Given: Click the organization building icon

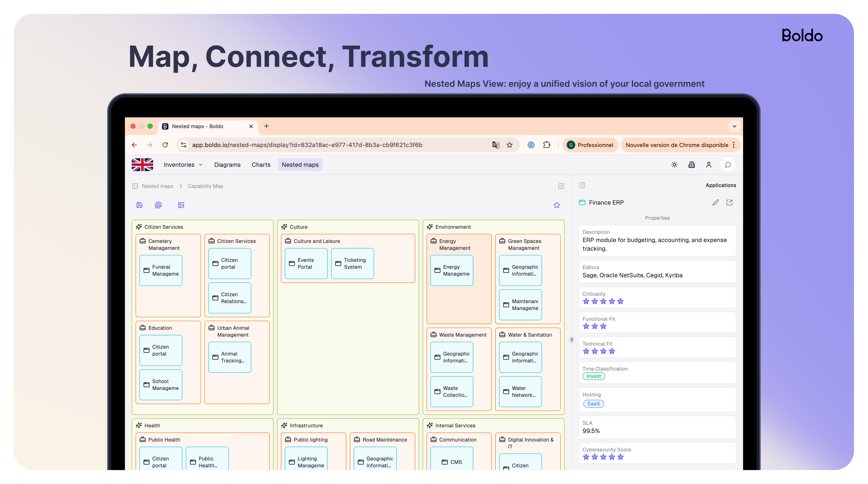Looking at the screenshot, I should (692, 165).
